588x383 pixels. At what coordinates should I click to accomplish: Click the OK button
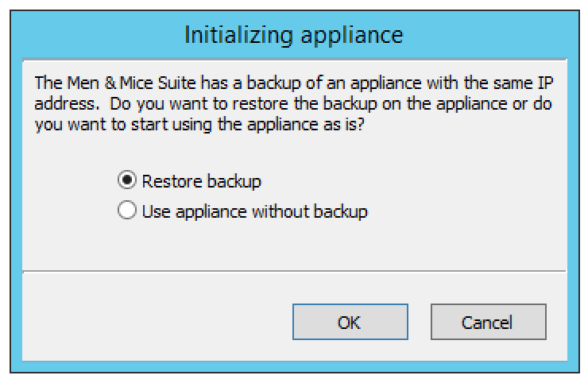click(x=350, y=322)
